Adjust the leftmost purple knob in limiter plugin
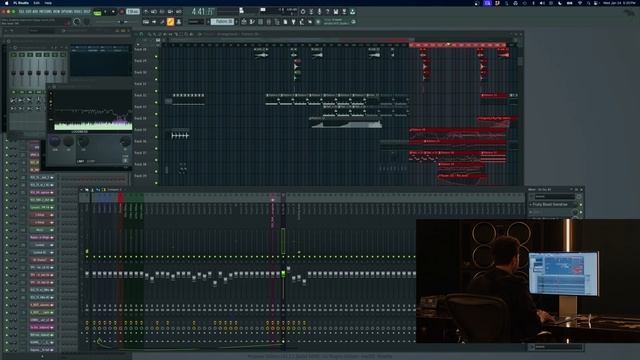 (x=55, y=141)
